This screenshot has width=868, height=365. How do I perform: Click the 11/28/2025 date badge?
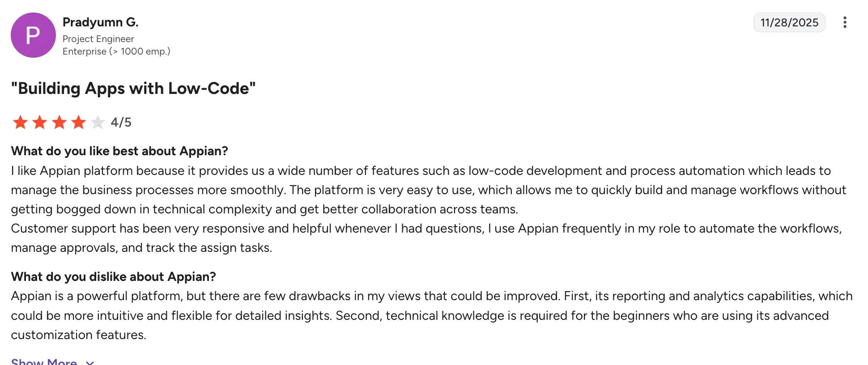tap(789, 22)
